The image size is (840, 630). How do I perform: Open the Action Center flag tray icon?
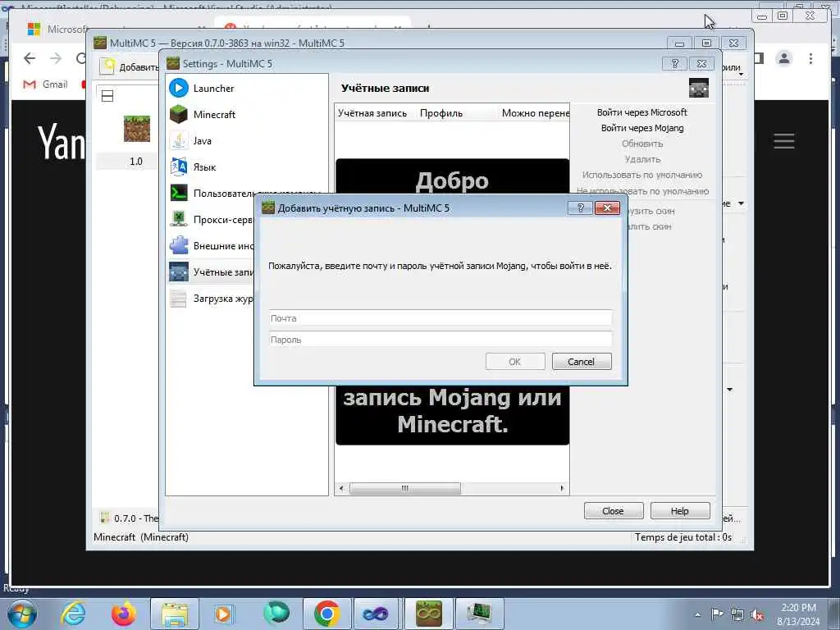pyautogui.click(x=717, y=614)
